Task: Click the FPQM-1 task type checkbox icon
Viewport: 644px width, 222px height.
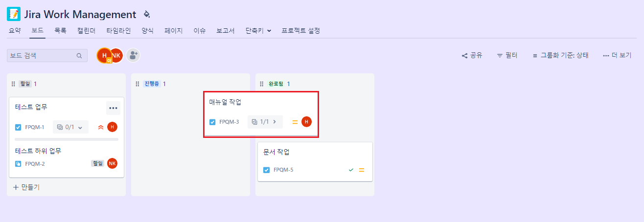Action: 18,127
